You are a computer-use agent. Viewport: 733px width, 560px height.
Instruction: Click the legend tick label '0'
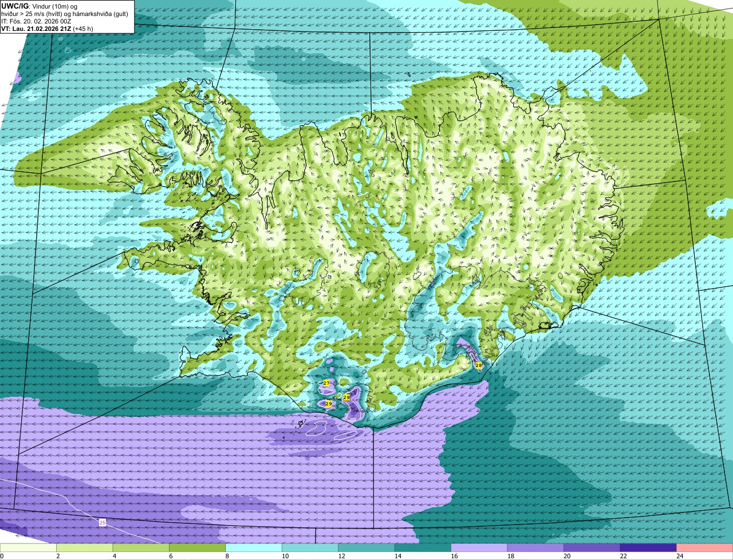2,555
